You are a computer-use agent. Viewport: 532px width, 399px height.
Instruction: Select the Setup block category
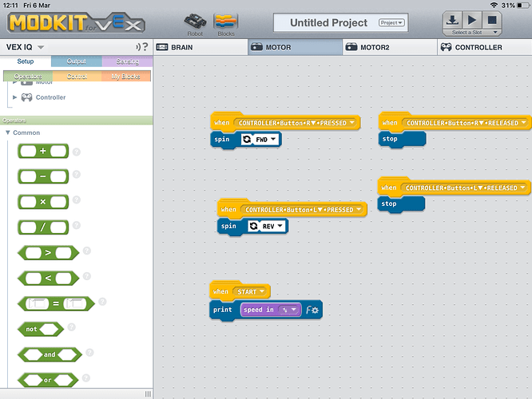[x=26, y=61]
